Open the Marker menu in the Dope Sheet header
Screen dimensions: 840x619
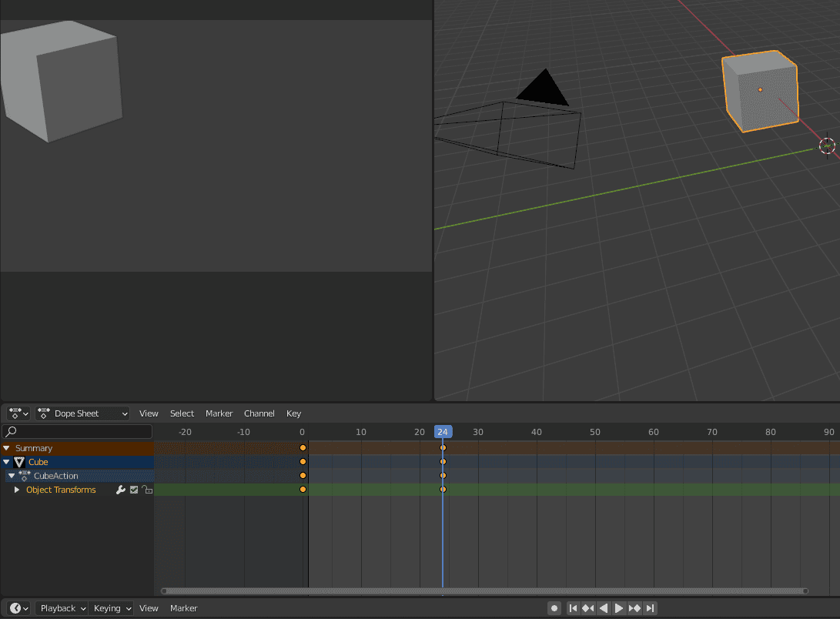point(219,413)
